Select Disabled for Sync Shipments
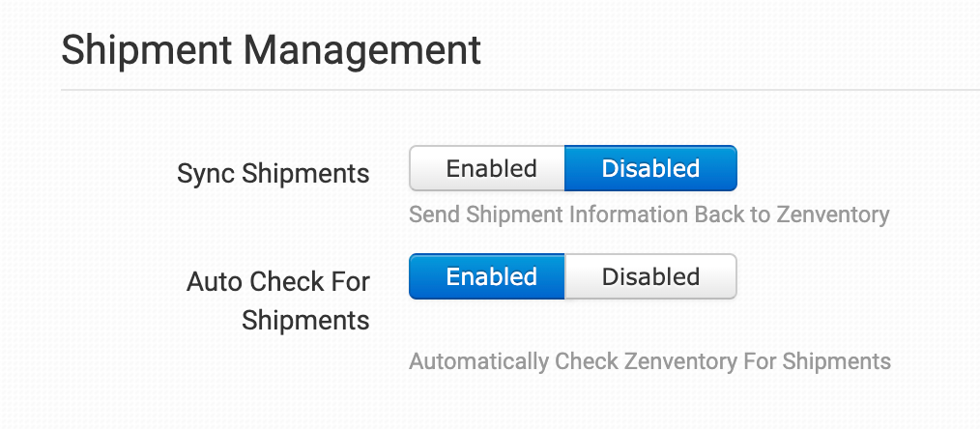Screen dimensions: 980x429 (x=650, y=168)
